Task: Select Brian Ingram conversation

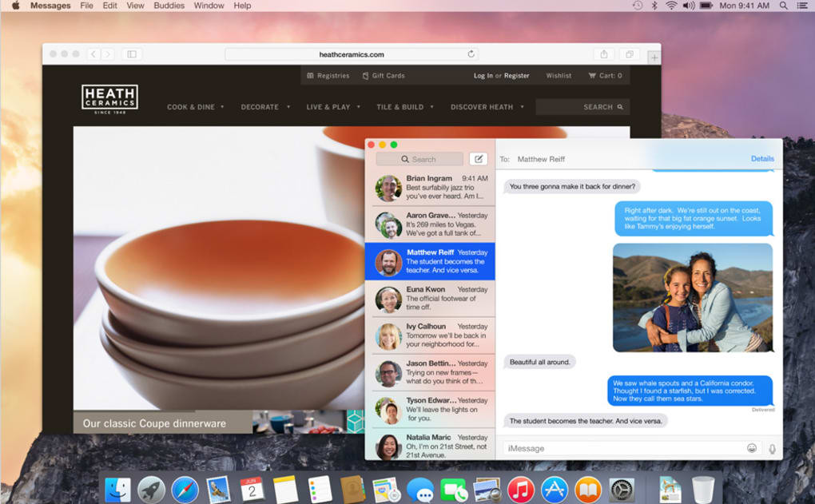Action: pos(430,187)
